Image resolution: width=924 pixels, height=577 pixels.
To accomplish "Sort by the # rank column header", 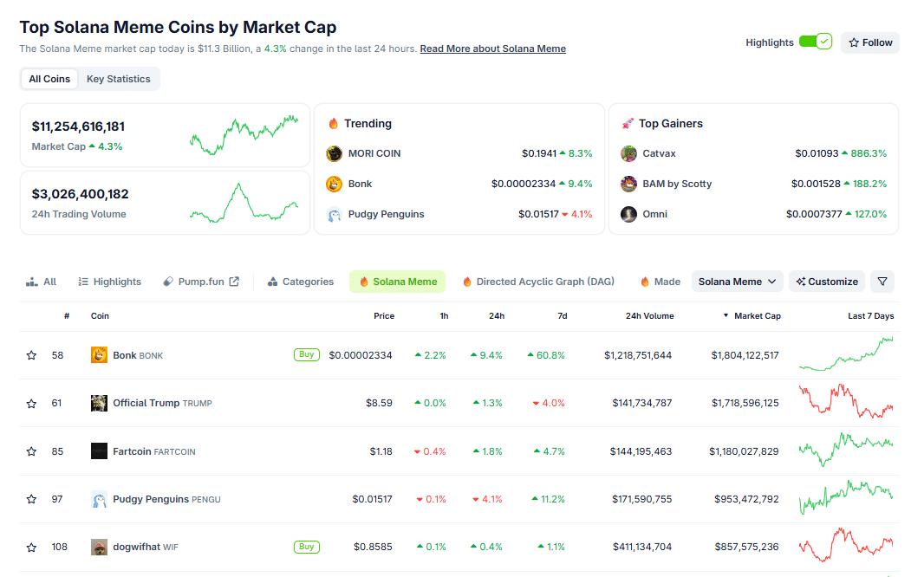I will 67,316.
